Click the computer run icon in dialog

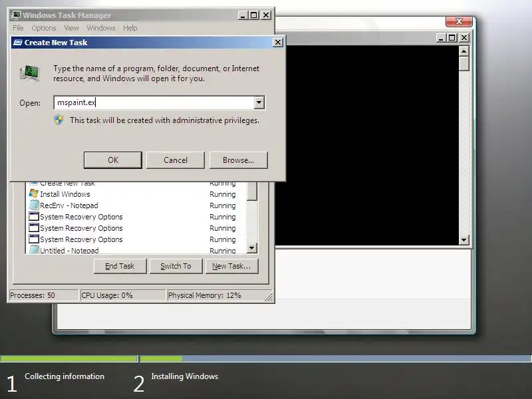pos(30,73)
